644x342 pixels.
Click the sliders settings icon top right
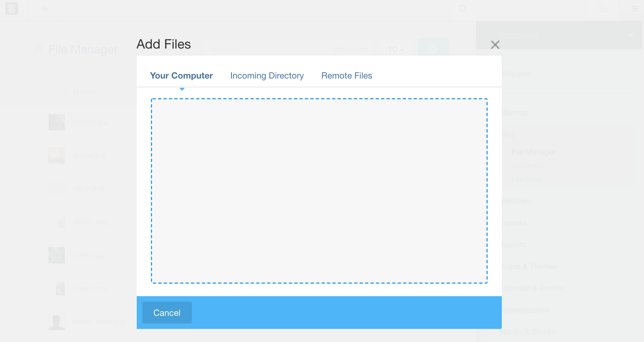point(634,9)
